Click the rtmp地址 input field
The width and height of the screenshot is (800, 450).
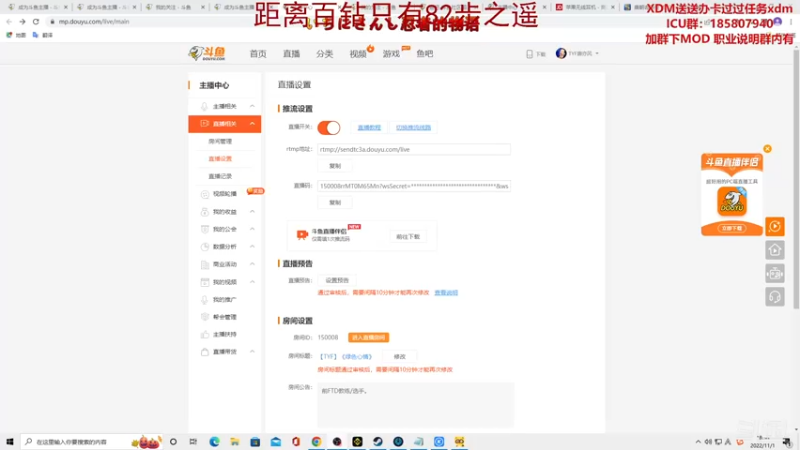tap(414, 149)
